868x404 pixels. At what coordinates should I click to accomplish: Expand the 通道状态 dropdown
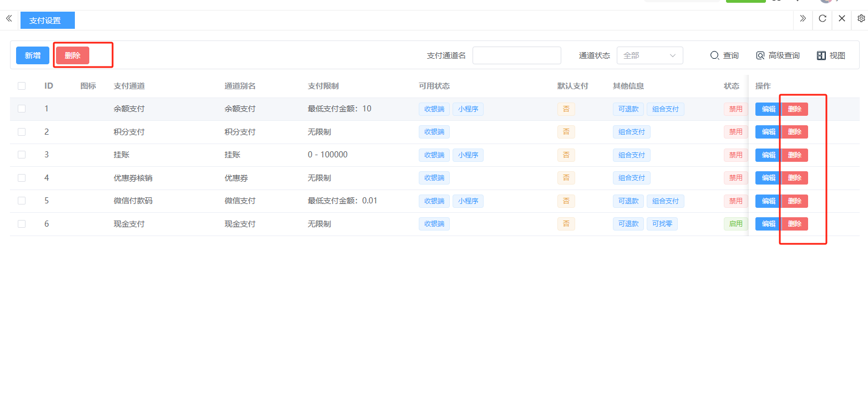649,55
